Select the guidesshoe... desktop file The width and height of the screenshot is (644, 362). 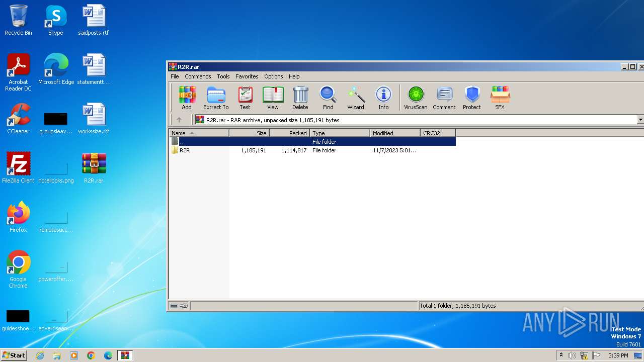(18, 320)
